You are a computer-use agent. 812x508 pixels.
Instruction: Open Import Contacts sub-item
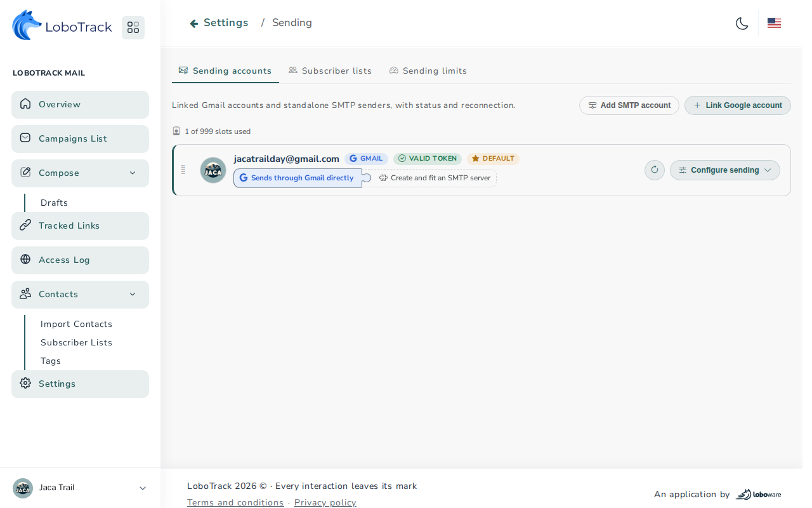[x=76, y=324]
